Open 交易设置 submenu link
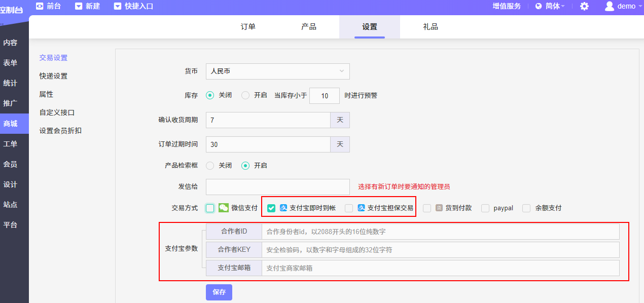 tap(53, 58)
